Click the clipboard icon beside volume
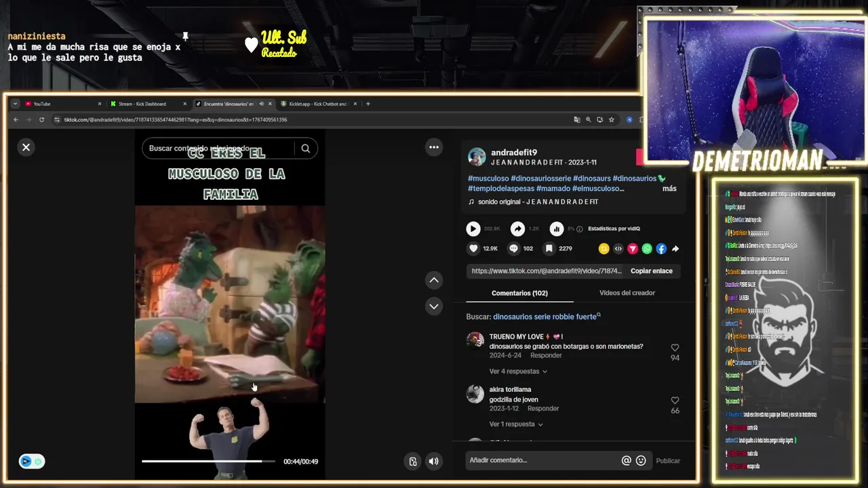This screenshot has height=488, width=868. (413, 462)
